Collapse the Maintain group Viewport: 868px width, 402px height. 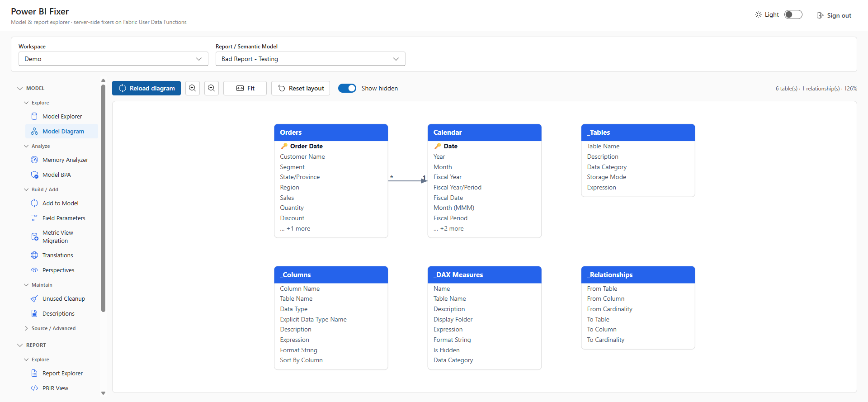26,285
